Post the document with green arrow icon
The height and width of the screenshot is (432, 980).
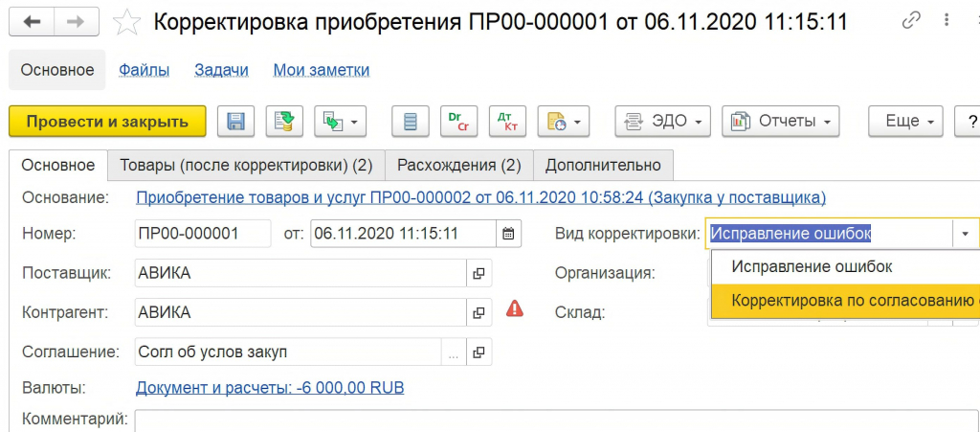click(284, 122)
